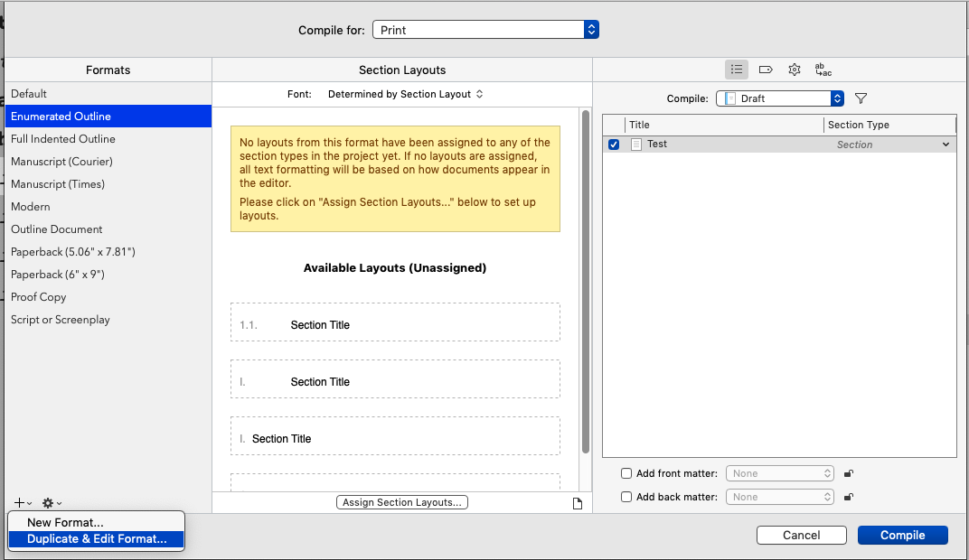
Task: Click the Assign Section Layouts button
Action: (x=402, y=502)
